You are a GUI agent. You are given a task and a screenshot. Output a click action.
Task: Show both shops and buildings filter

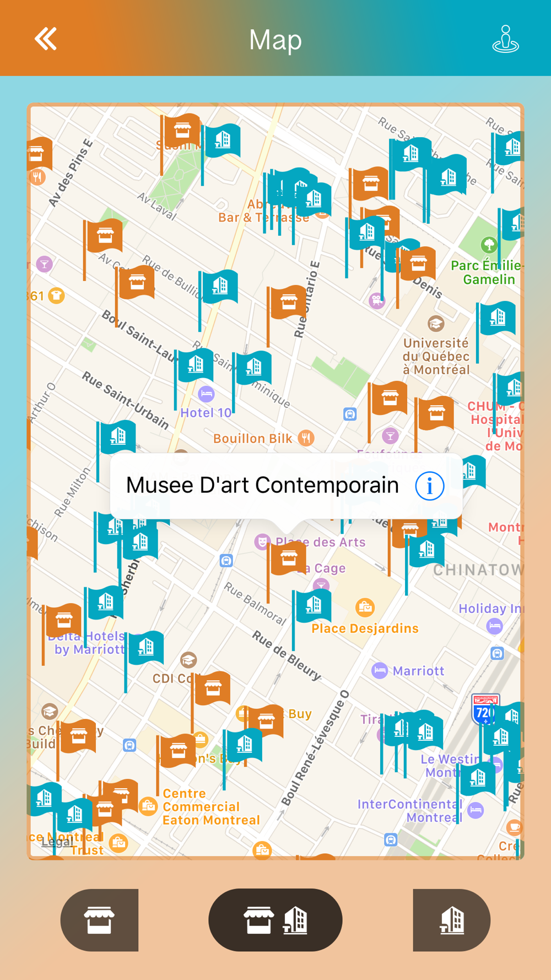pyautogui.click(x=275, y=920)
